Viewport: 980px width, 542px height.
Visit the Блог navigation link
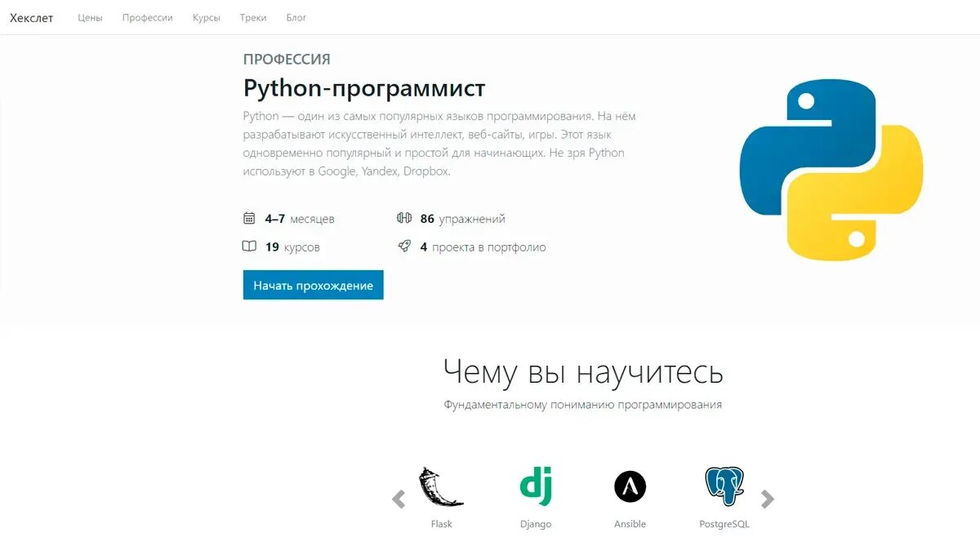click(x=296, y=18)
